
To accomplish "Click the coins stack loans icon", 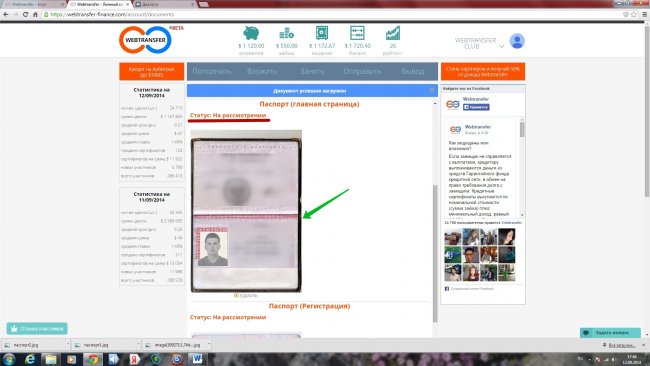I will (x=286, y=33).
